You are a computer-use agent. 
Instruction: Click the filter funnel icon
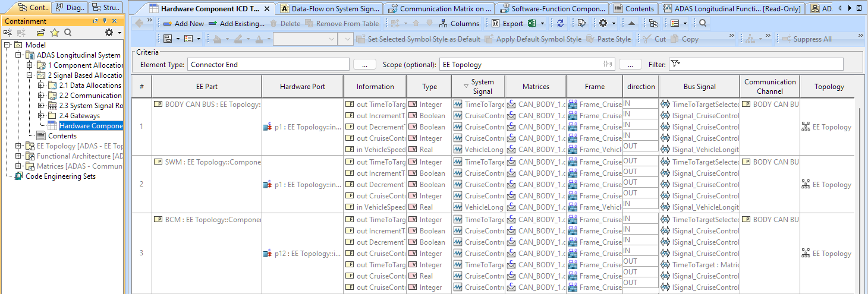(x=675, y=64)
